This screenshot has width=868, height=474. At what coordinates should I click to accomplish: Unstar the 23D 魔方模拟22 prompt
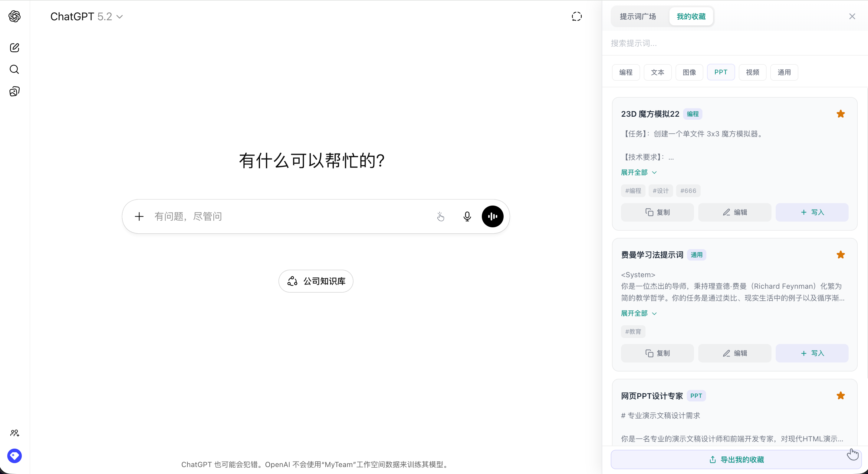(x=841, y=114)
